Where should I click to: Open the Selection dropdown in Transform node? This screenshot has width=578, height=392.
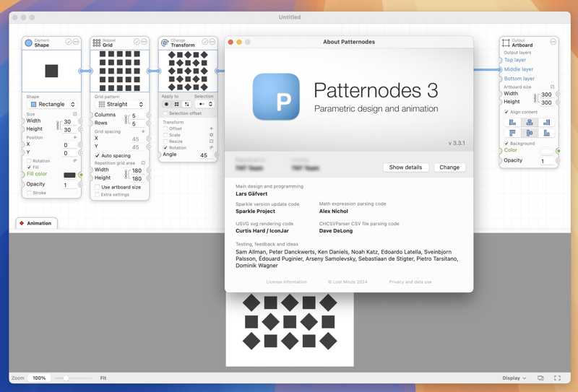coord(204,104)
